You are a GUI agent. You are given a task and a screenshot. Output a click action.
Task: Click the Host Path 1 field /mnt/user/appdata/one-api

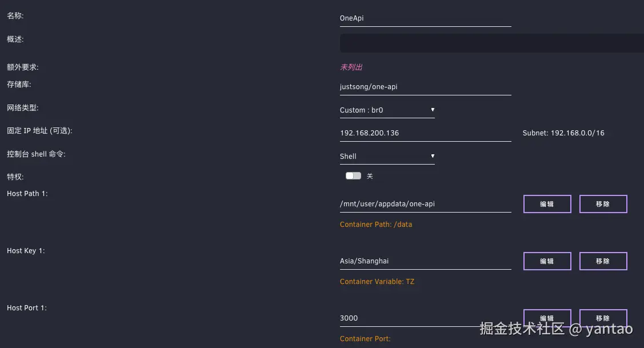point(425,204)
